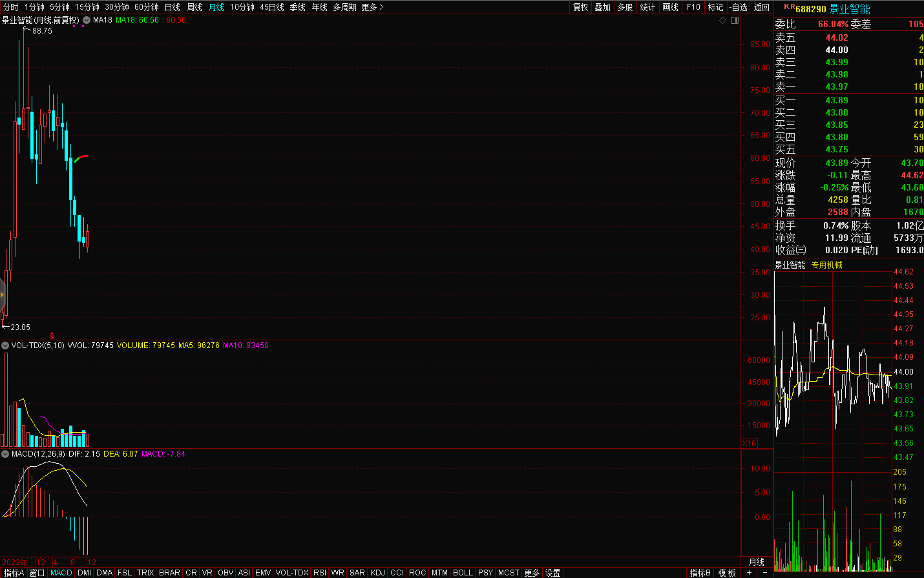Image resolution: width=924 pixels, height=578 pixels.
Task: Select the 15分钟 period tab
Action: coord(87,7)
